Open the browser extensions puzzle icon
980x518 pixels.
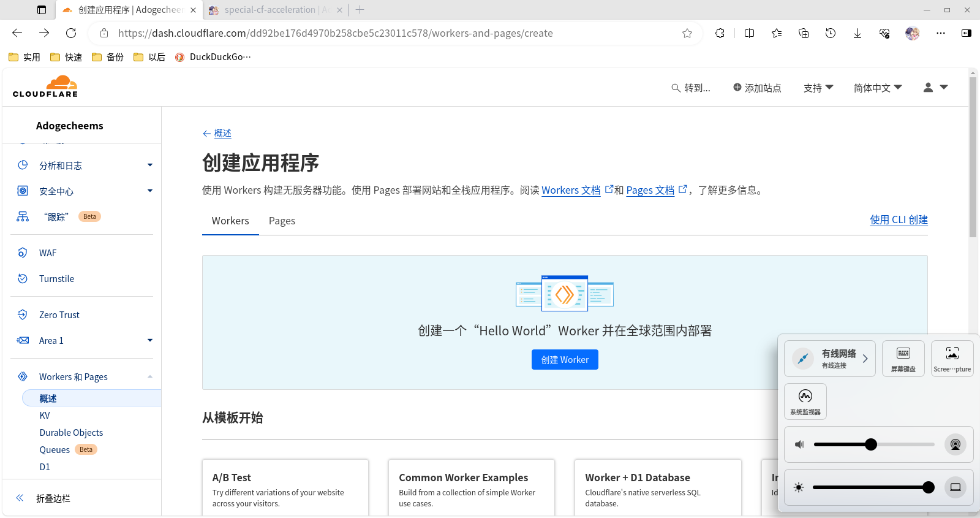coord(720,33)
